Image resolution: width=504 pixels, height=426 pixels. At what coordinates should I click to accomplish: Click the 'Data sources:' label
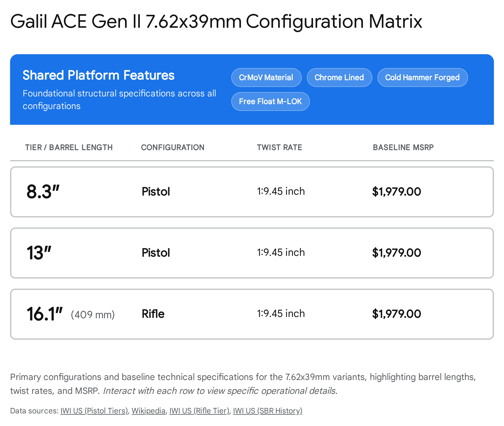(x=34, y=411)
